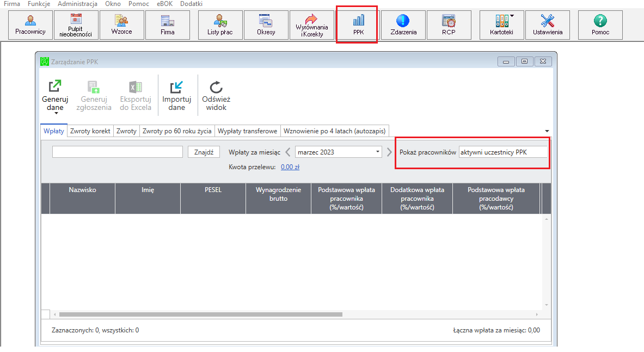This screenshot has height=352, width=644.
Task: Open the eBOK menu
Action: 165,4
